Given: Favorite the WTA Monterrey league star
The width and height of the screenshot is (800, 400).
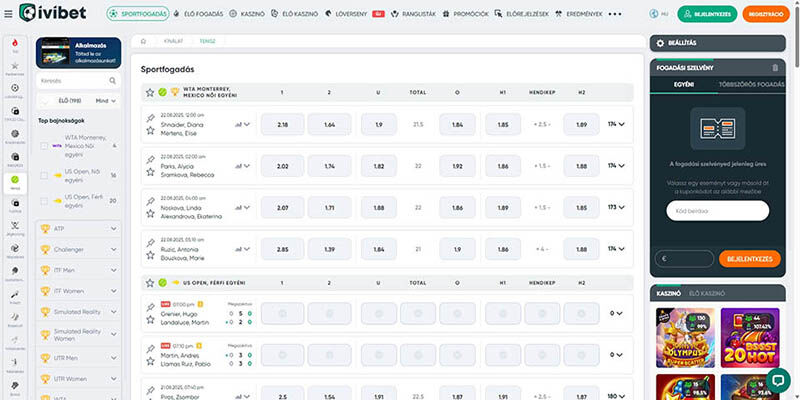Looking at the screenshot, I should click(149, 92).
